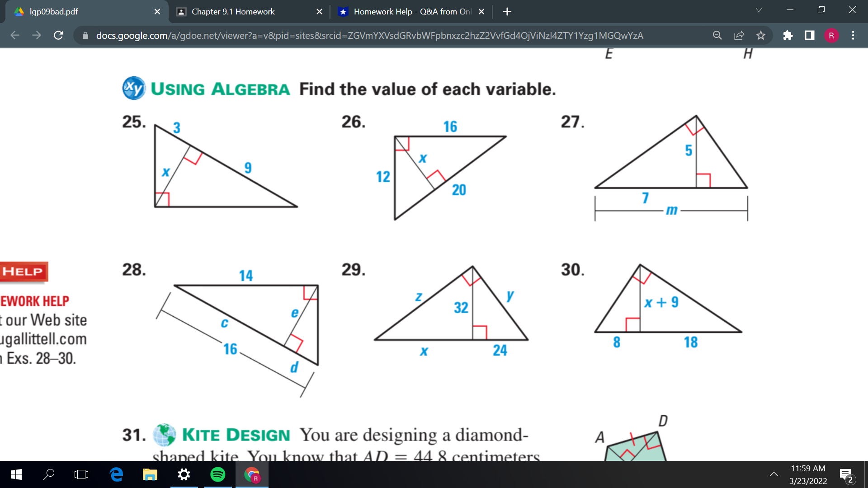Open File Explorer from the taskbar
The width and height of the screenshot is (868, 488).
coord(150,474)
